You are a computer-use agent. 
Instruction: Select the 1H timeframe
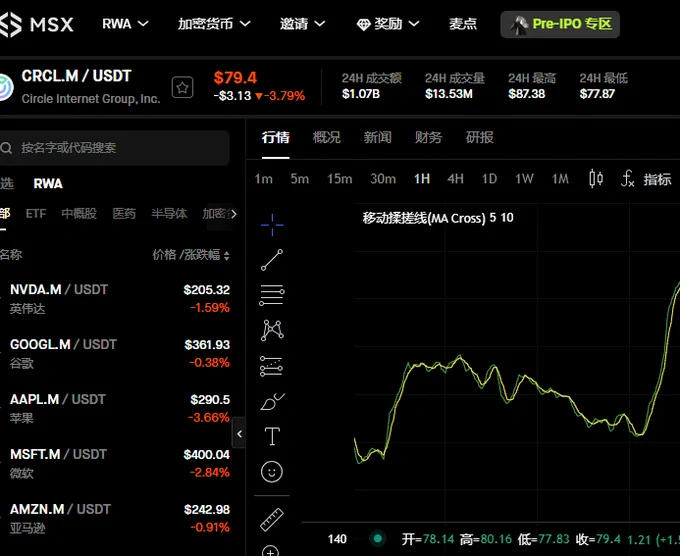point(422,179)
